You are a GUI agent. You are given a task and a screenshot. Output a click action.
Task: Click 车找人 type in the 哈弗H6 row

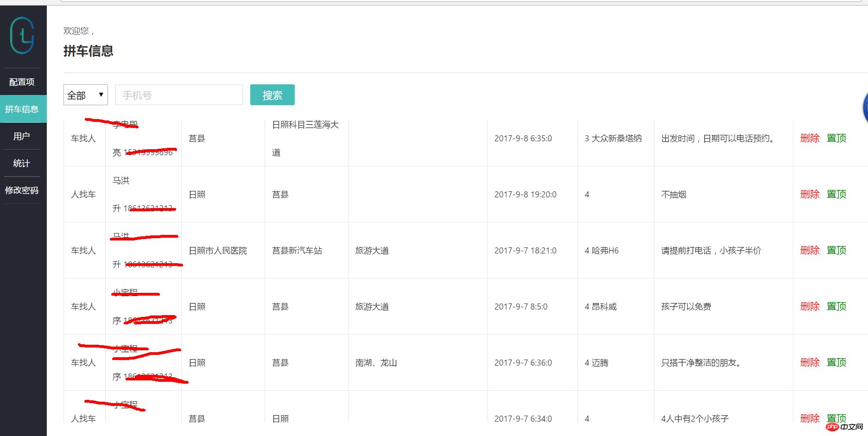(x=83, y=251)
